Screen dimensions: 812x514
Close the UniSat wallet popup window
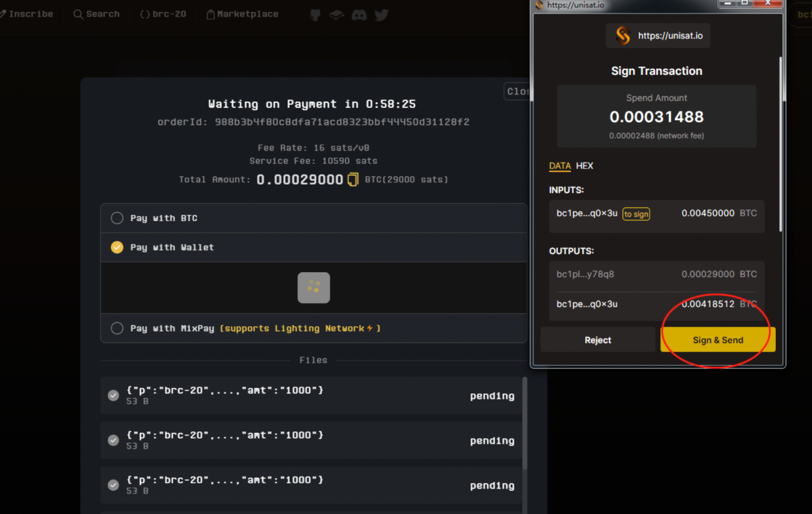(x=768, y=3)
